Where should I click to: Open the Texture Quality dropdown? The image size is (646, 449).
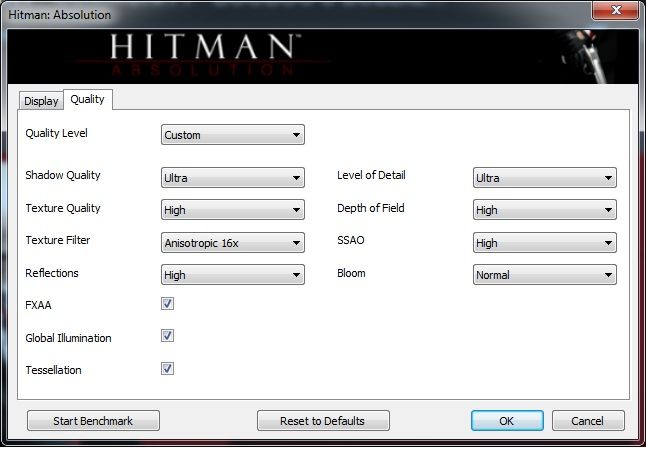pos(233,210)
